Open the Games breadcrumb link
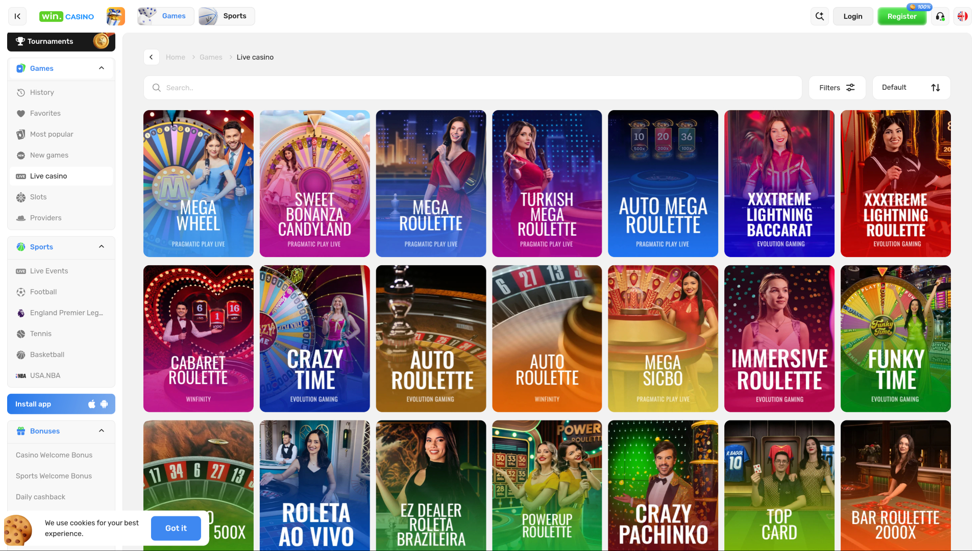 (x=211, y=57)
